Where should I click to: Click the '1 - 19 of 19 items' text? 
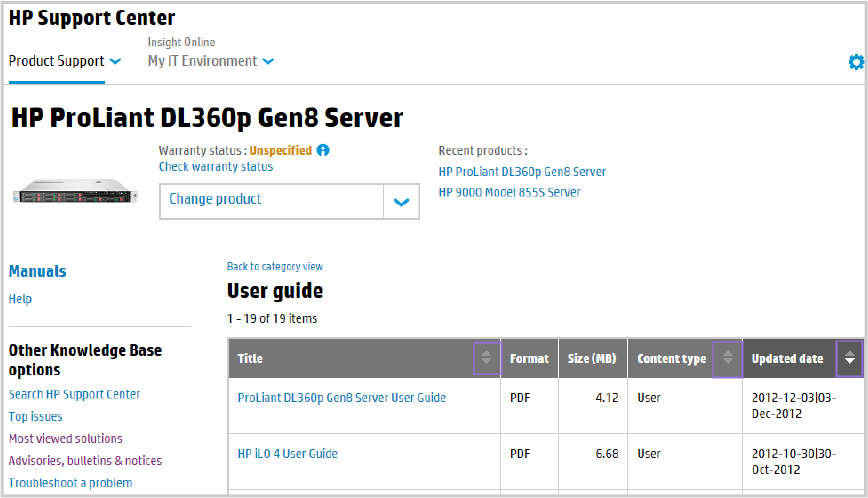point(272,319)
